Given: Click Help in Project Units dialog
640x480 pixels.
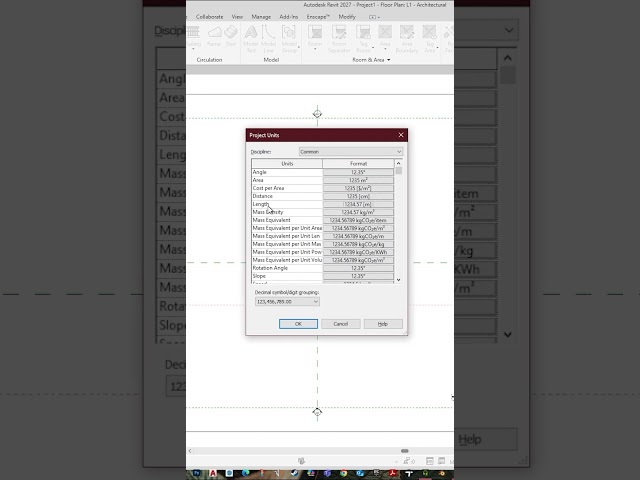Looking at the screenshot, I should tap(383, 324).
